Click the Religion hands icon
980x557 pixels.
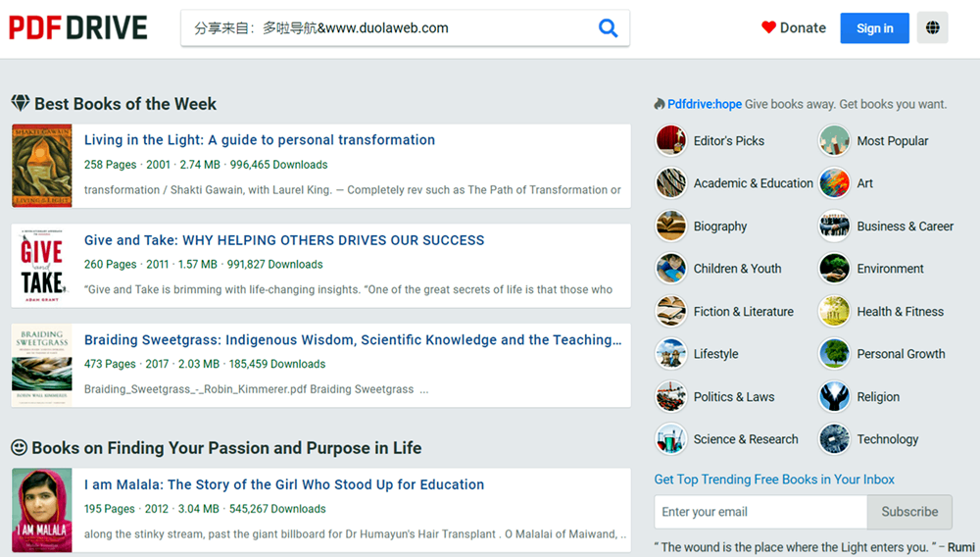(x=834, y=396)
